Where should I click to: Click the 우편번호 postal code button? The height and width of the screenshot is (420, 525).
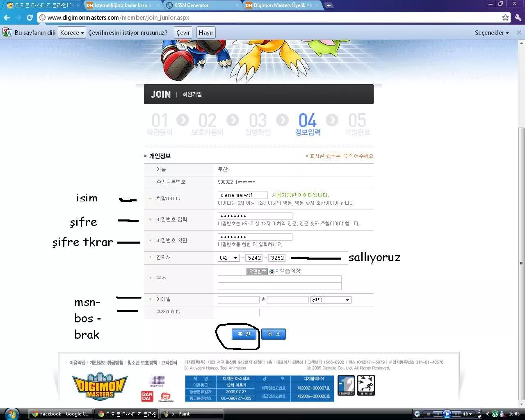point(257,272)
